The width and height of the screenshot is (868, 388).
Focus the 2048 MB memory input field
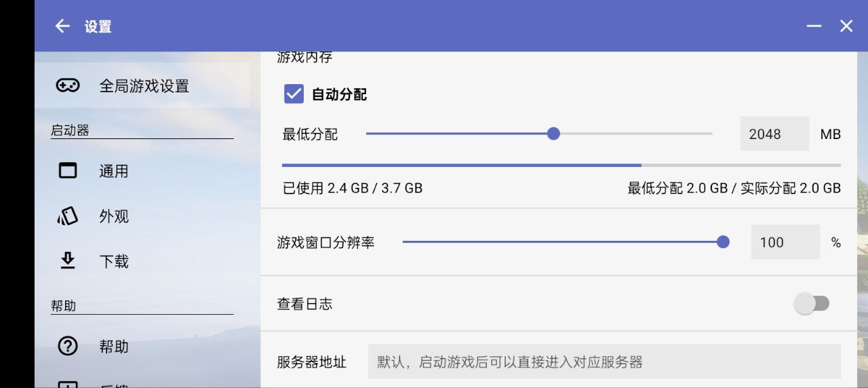tap(774, 134)
